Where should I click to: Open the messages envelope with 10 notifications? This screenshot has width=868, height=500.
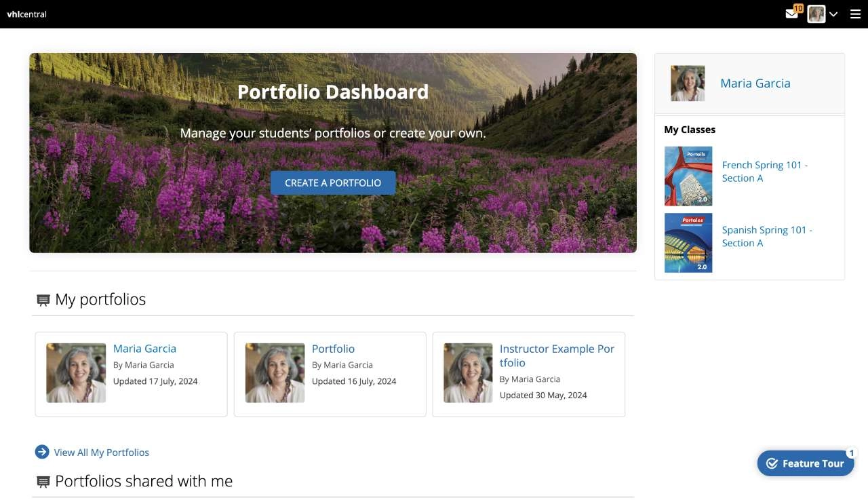[x=791, y=13]
